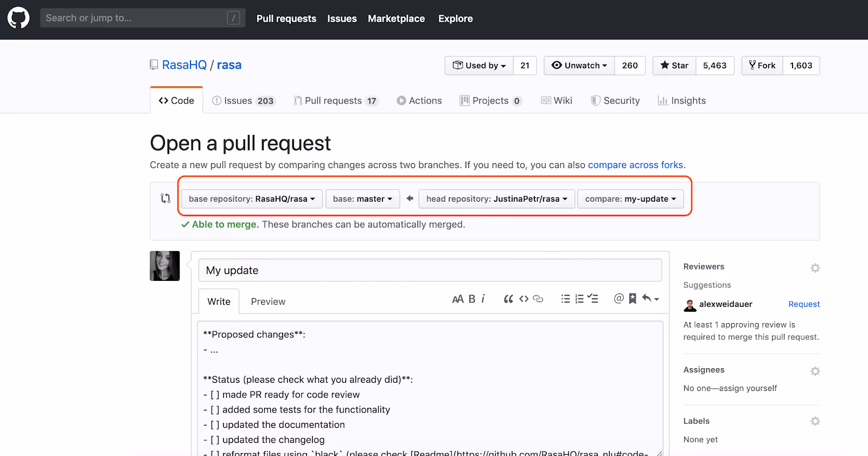Screen dimensions: 868x456
Task: Switch to the Issues tab
Action: click(x=244, y=101)
